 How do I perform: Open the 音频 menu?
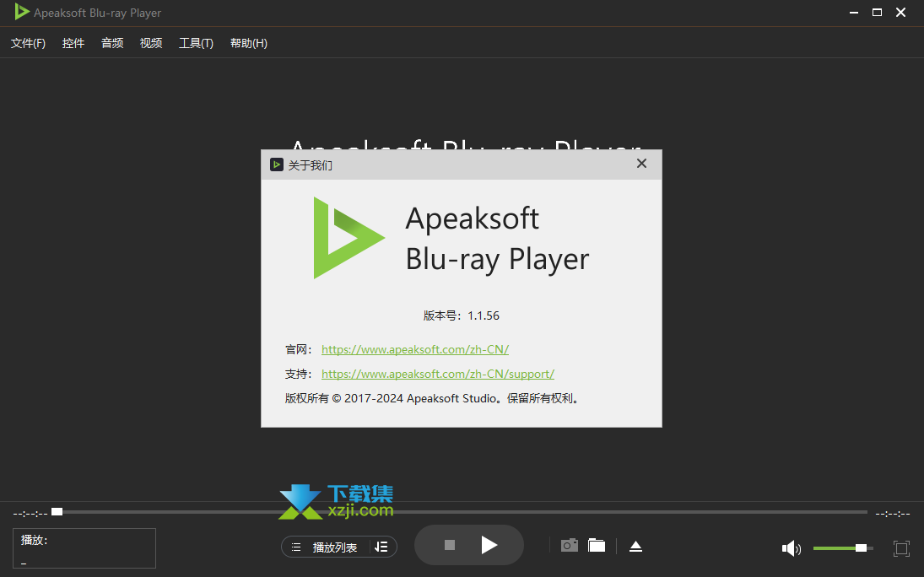tap(112, 43)
